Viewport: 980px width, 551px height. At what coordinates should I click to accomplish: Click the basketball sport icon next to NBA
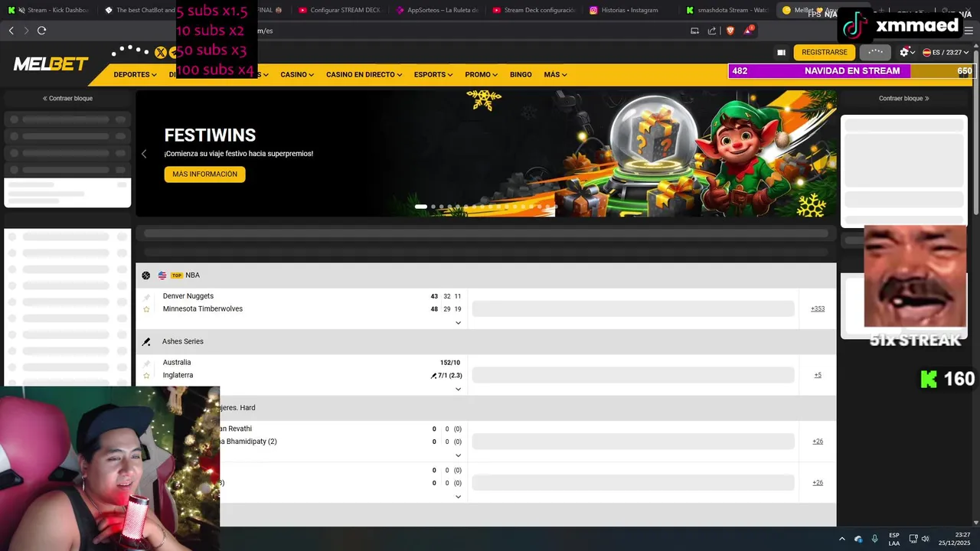tap(146, 275)
